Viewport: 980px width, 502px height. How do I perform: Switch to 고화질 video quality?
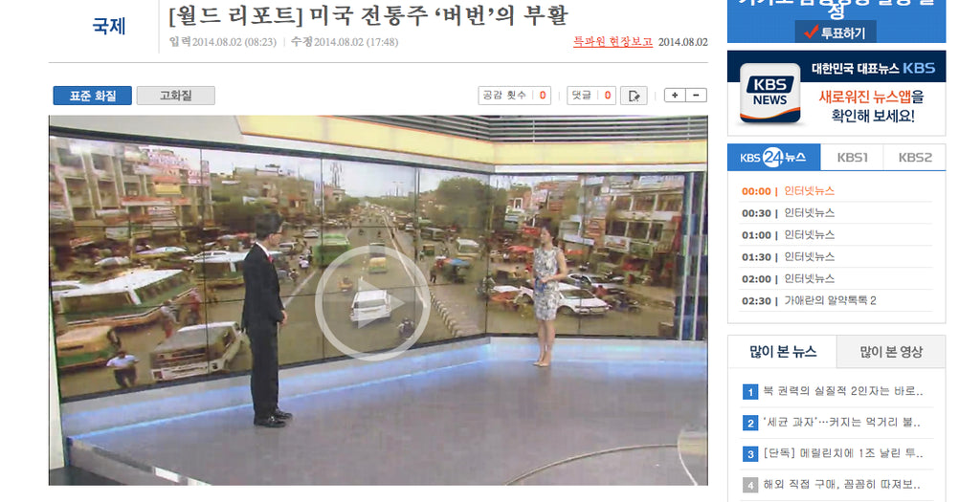[x=176, y=96]
